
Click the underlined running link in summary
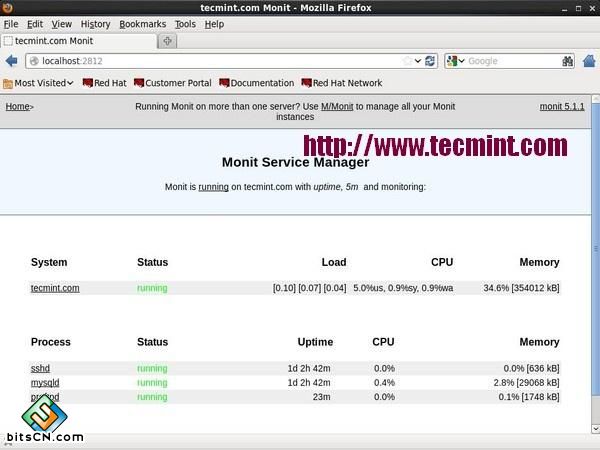pos(213,187)
